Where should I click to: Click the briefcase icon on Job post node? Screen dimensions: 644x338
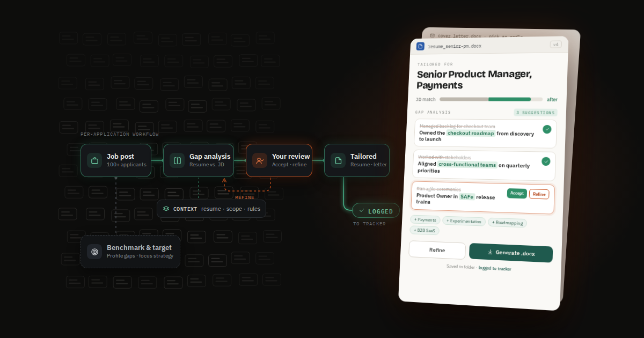pos(94,160)
